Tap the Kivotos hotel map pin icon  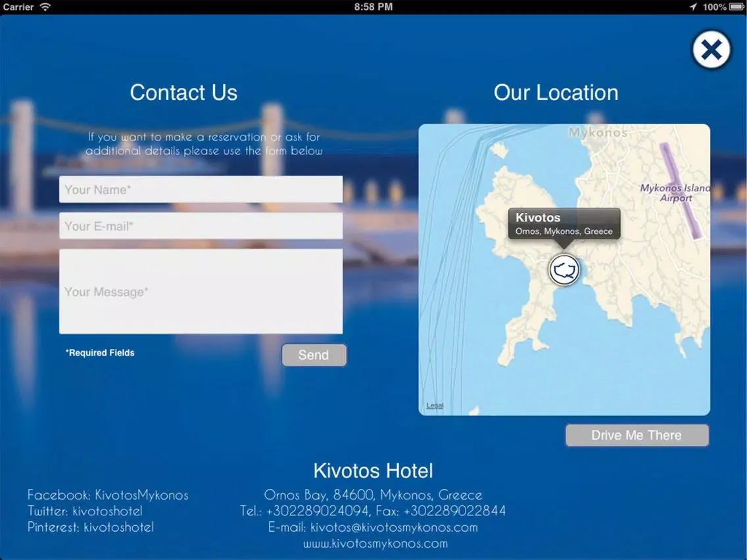(565, 270)
